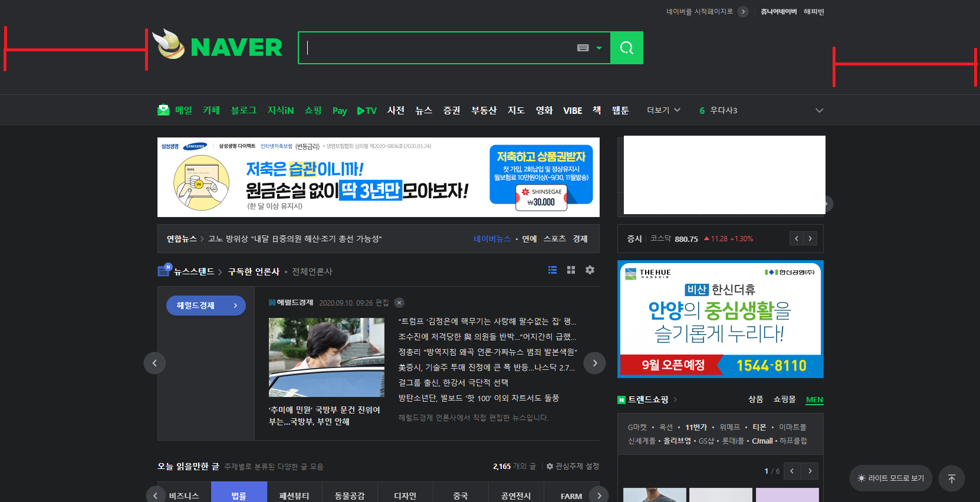
Task: Open 연합뉴스 headline about 고노 방위상
Action: (295, 239)
